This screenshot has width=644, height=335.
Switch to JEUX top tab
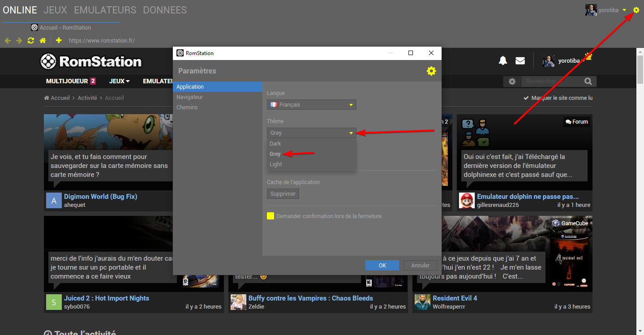point(56,10)
